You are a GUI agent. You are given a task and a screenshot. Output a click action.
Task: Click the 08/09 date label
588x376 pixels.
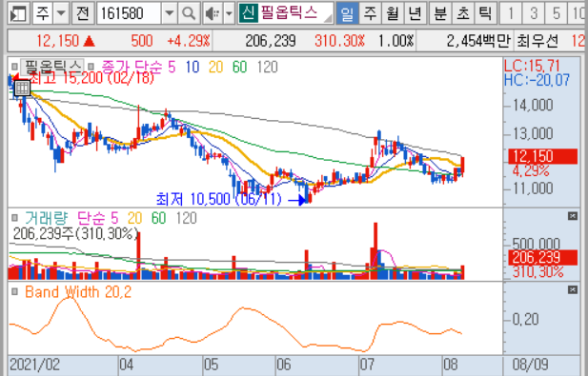tap(530, 364)
